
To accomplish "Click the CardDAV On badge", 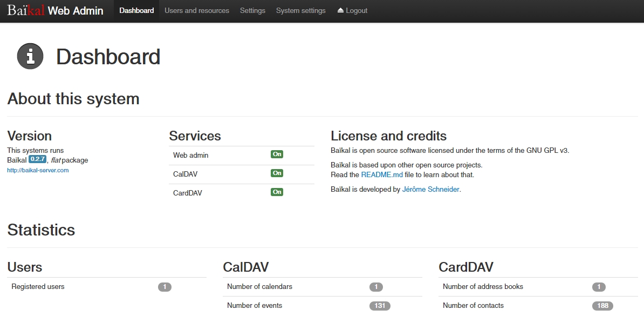I will pos(277,192).
